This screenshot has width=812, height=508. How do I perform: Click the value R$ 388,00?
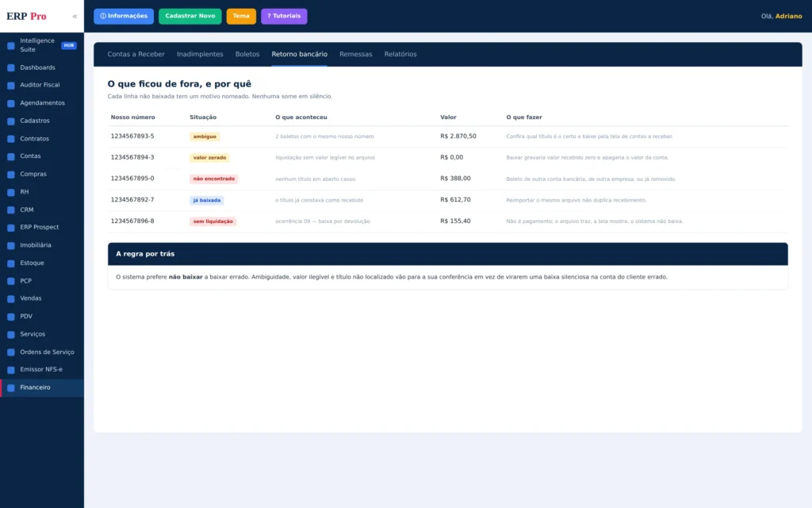click(x=455, y=179)
